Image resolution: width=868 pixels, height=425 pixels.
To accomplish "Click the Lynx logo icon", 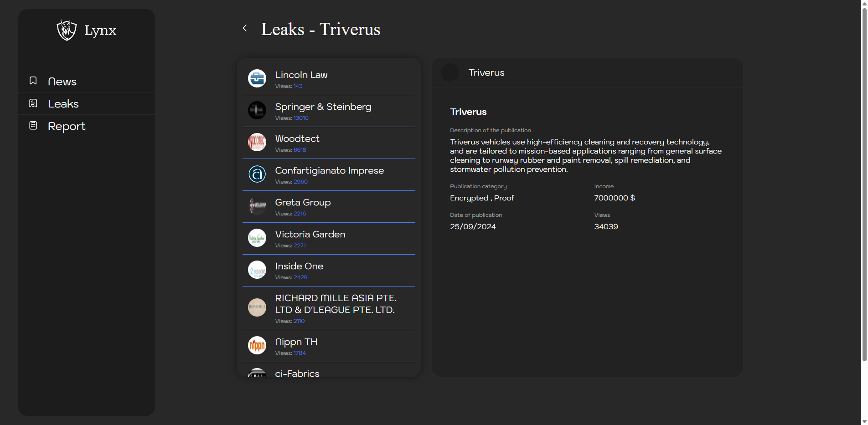I will pos(67,30).
